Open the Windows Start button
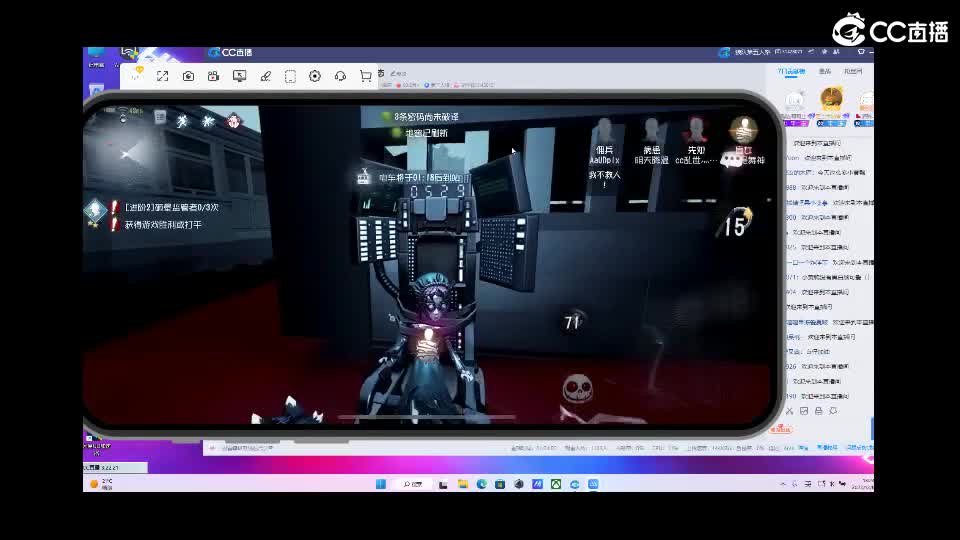This screenshot has width=960, height=540. (x=381, y=484)
